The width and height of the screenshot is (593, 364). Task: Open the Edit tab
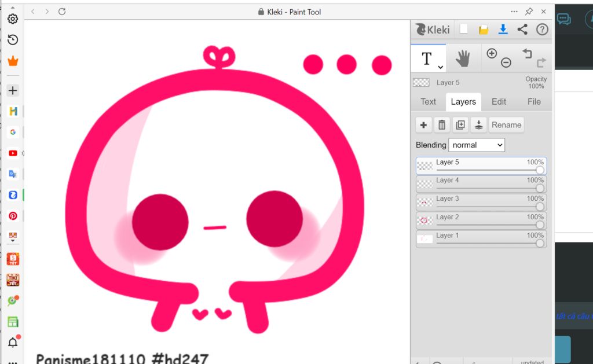point(499,102)
